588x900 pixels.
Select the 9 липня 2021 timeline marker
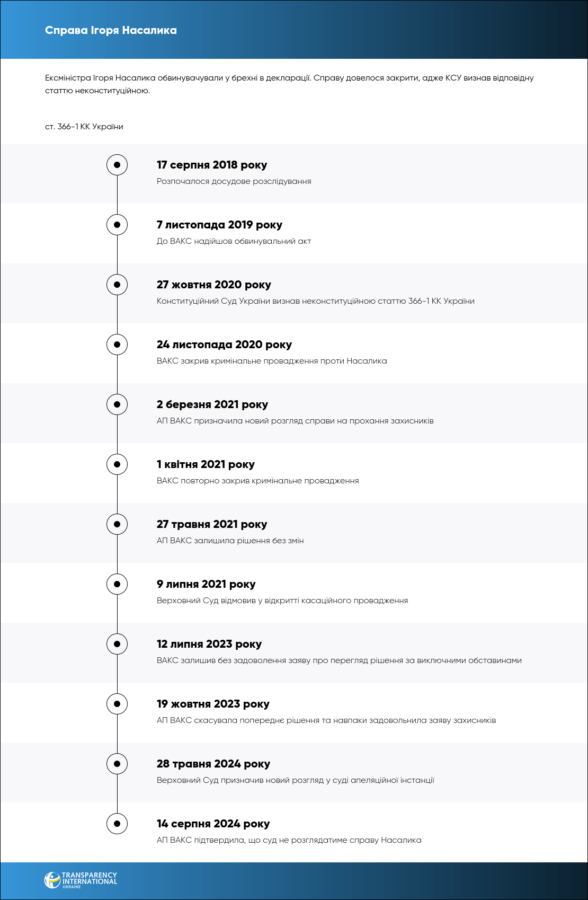click(117, 584)
